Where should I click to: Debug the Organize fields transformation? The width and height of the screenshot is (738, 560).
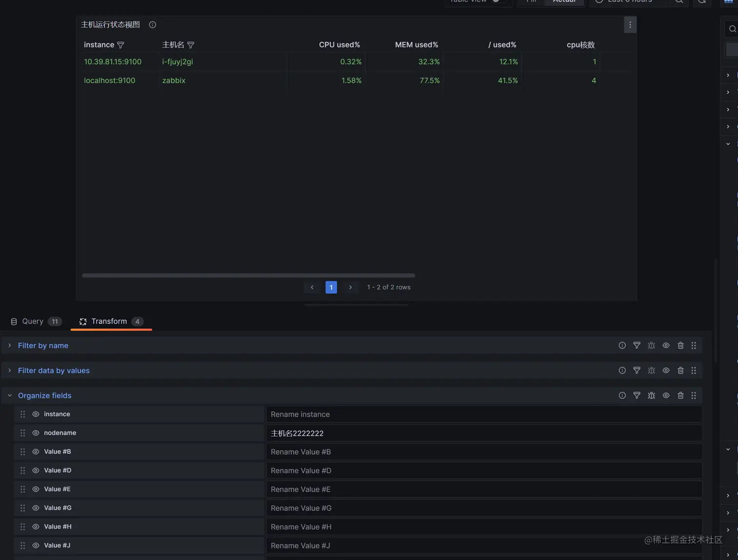pyautogui.click(x=651, y=395)
